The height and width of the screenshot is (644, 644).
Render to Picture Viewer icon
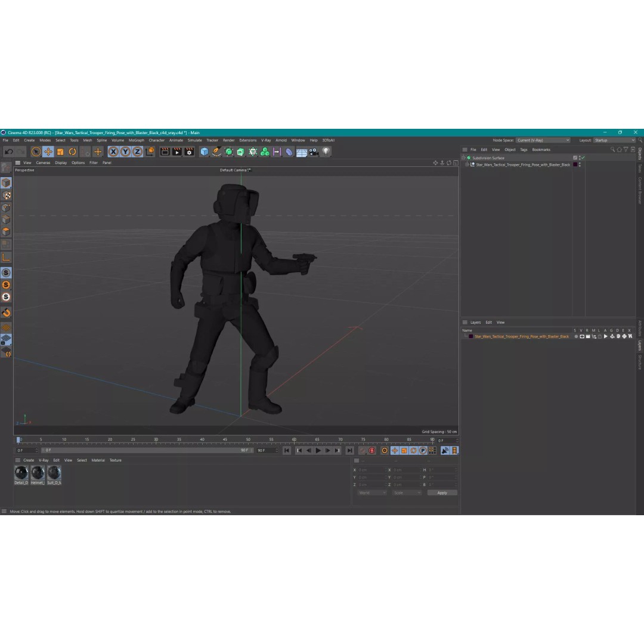coord(177,151)
